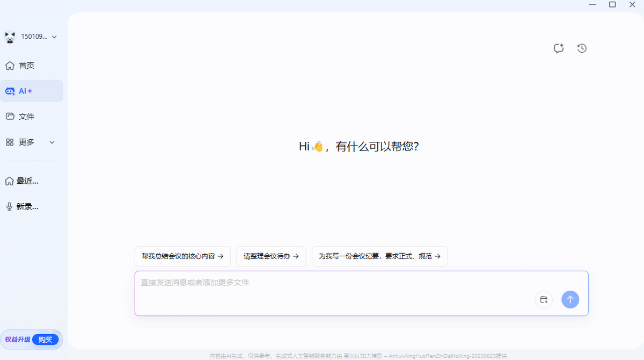Click the 权益升级 upgrade label
Screen dimensions: 644x360
coord(18,339)
